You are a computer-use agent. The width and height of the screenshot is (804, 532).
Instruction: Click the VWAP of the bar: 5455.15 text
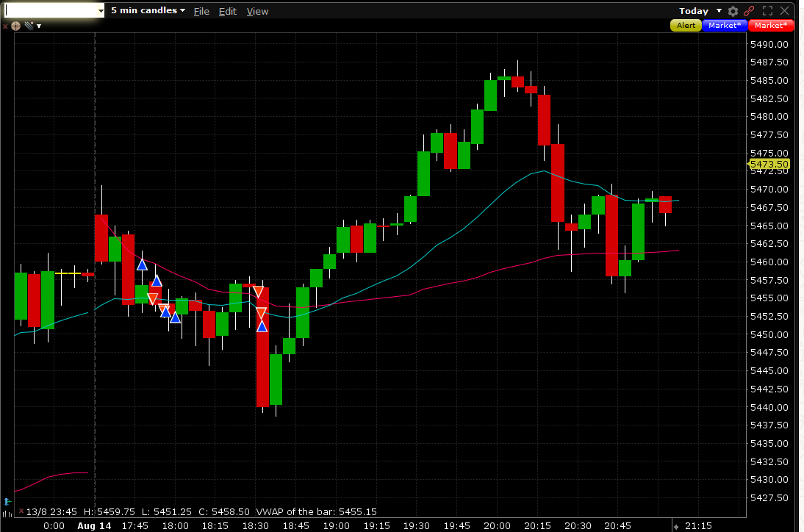[x=316, y=511]
